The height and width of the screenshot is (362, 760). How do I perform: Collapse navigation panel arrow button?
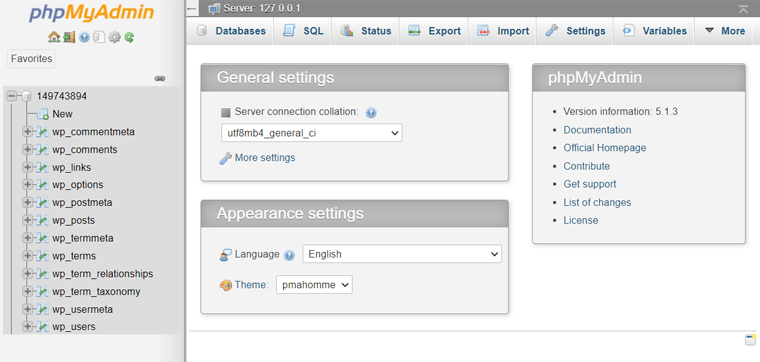click(x=192, y=9)
